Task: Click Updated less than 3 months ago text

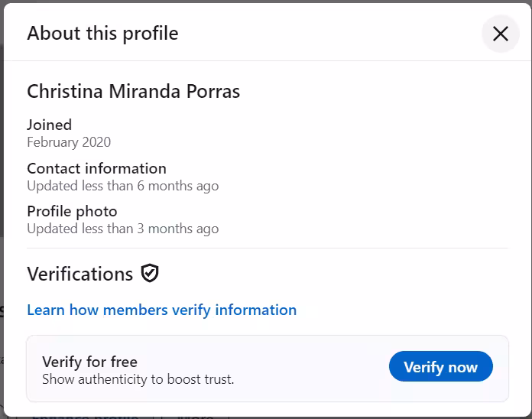Action: pyautogui.click(x=122, y=229)
